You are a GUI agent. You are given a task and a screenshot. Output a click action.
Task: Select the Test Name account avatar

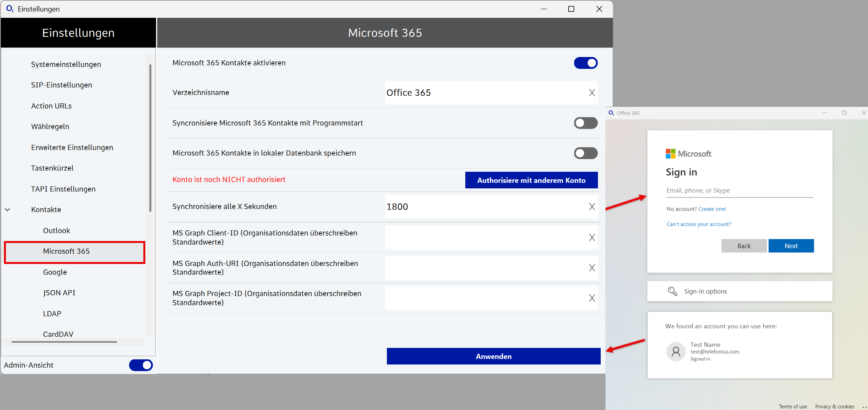point(676,351)
